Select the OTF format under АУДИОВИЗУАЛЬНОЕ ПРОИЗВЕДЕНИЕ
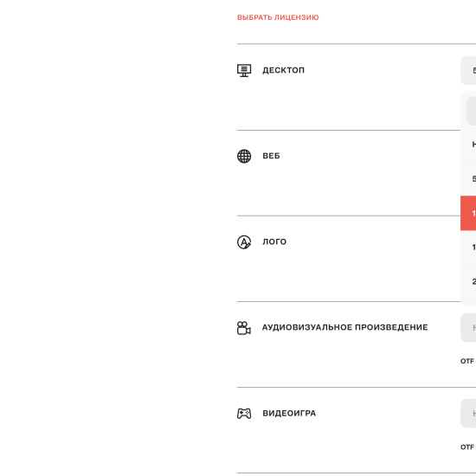Image resolution: width=476 pixels, height=476 pixels. (x=467, y=361)
